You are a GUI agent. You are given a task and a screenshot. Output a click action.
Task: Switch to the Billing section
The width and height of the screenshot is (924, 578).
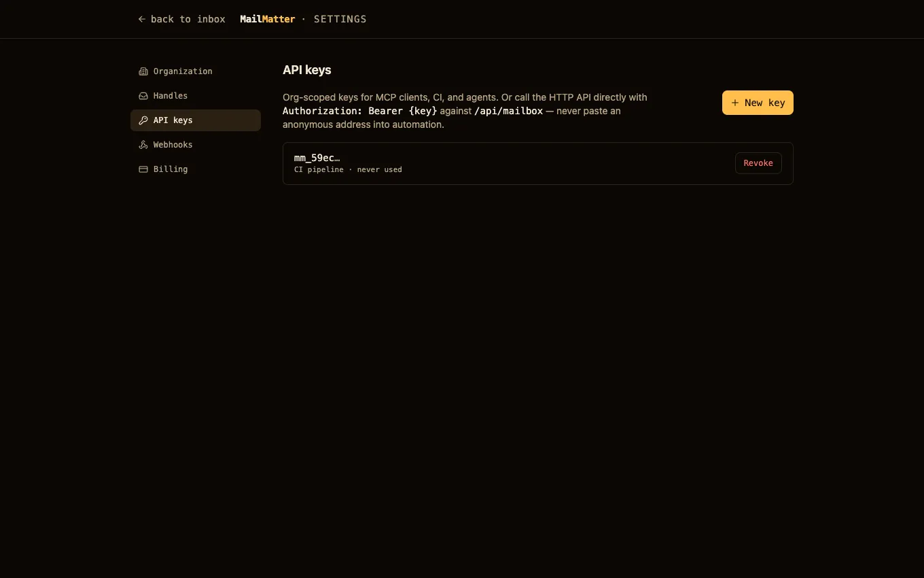click(x=196, y=169)
